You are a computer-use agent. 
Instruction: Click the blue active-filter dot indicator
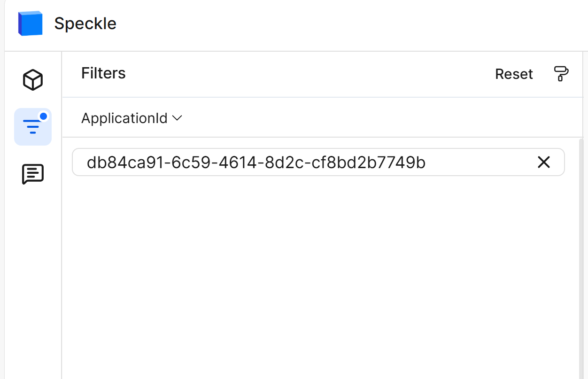coord(44,116)
